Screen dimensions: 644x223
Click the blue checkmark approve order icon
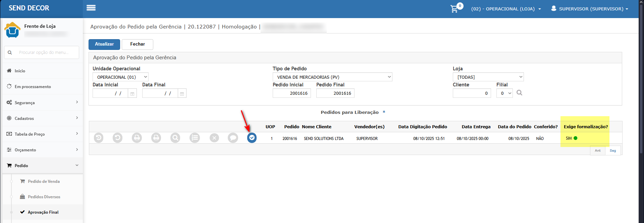pyautogui.click(x=252, y=138)
